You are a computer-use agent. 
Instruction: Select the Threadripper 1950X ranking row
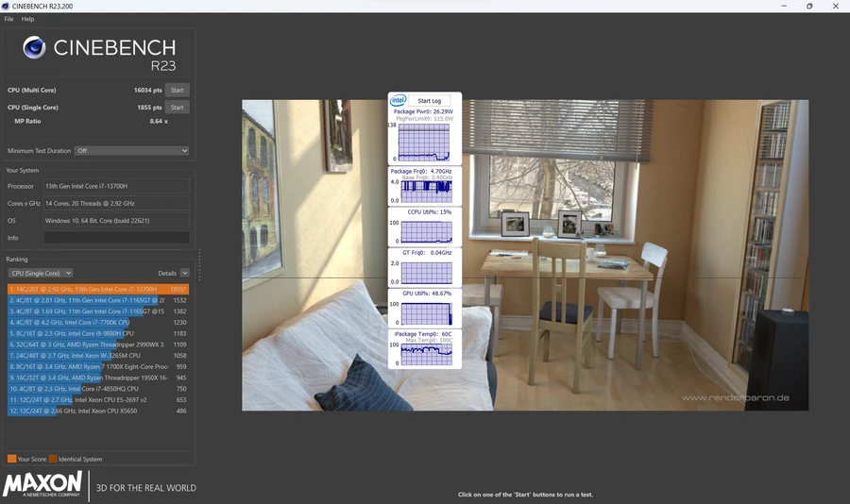point(98,378)
